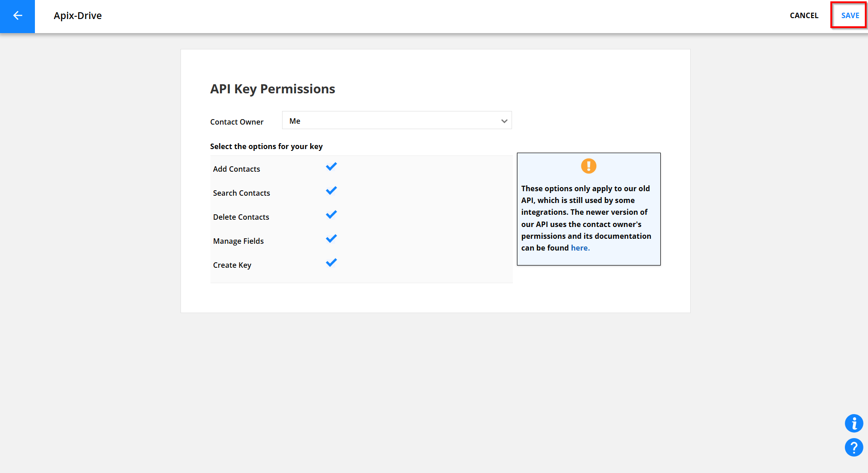Screen dimensions: 868x473
Task: Disable the Search Contacts permission checkmark
Action: (x=331, y=191)
